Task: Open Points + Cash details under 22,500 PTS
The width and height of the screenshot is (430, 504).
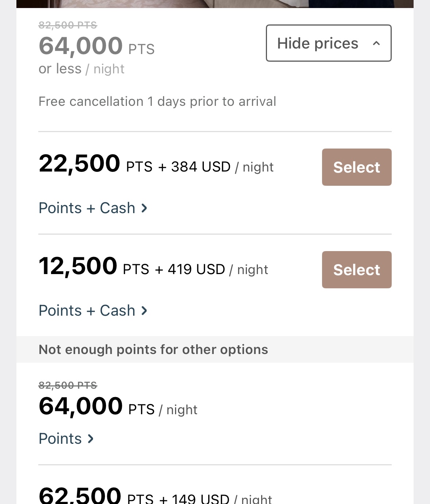Action: point(87,208)
